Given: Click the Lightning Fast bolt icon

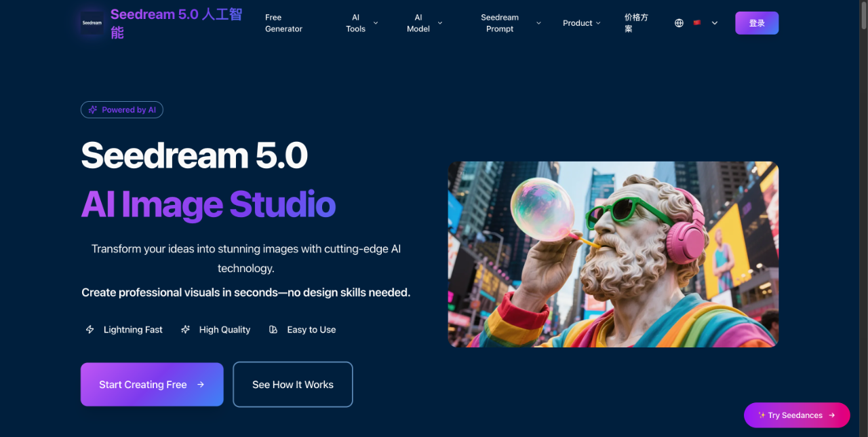Looking at the screenshot, I should [90, 329].
